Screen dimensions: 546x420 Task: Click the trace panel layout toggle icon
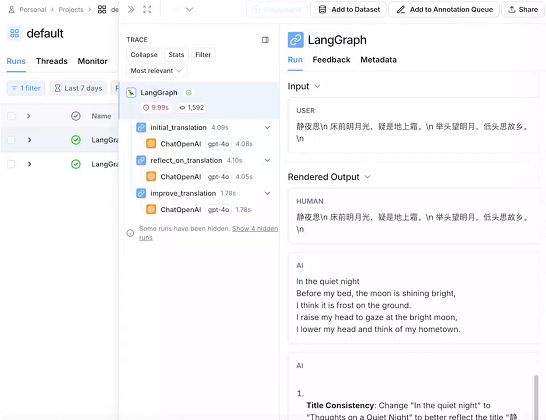[x=265, y=40]
